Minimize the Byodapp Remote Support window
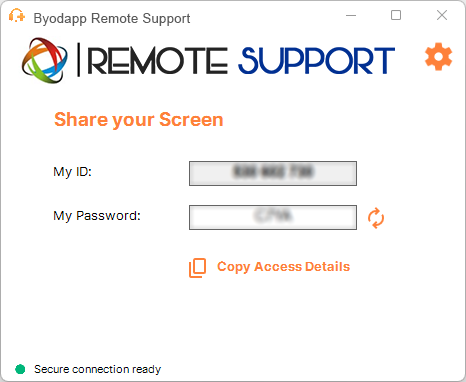The image size is (466, 382). click(x=351, y=15)
